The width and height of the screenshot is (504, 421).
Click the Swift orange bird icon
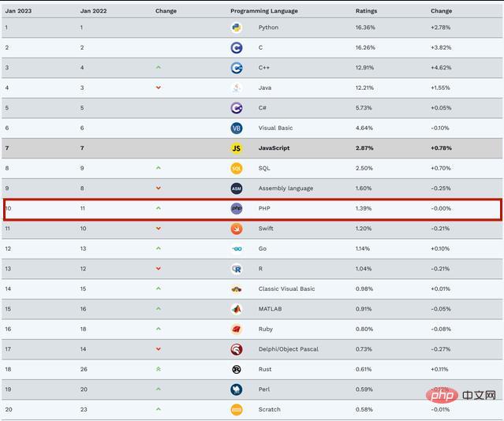click(x=237, y=229)
